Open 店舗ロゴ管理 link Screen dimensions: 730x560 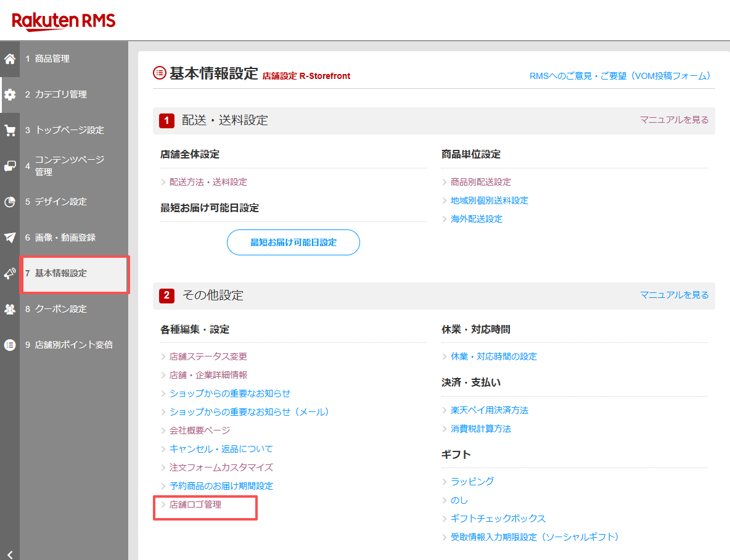195,504
